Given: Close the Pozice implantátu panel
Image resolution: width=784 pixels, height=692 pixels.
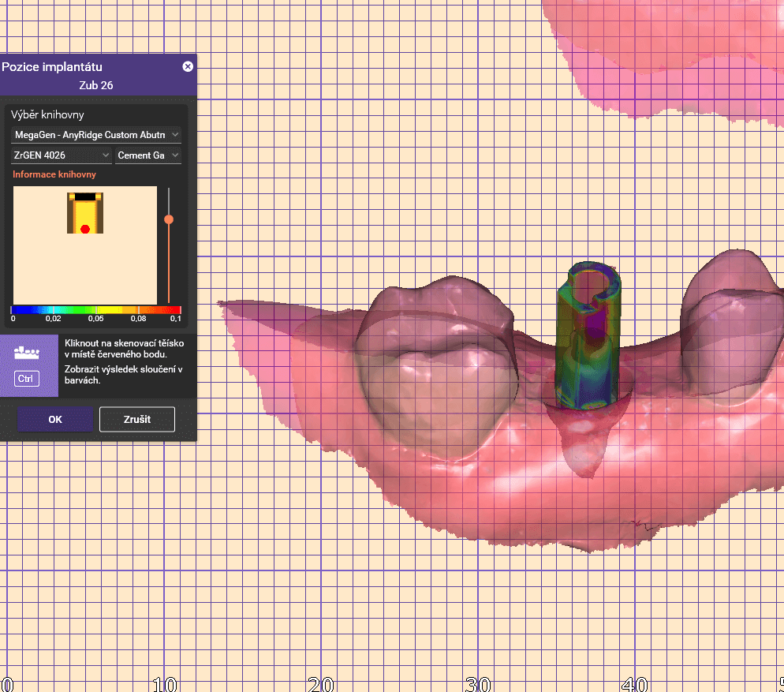Looking at the screenshot, I should 187,67.
